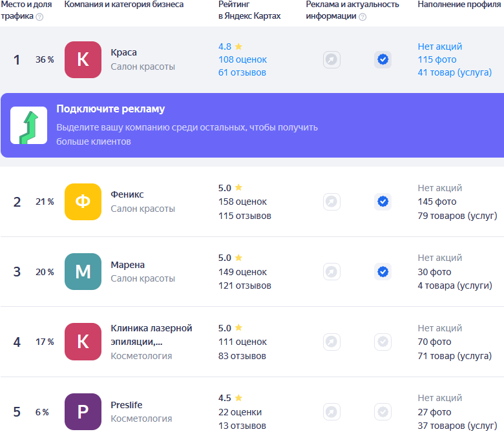Screen dimensions: 504x445
Task: Click the verified checkmark badge for Марена
Action: pos(383,272)
